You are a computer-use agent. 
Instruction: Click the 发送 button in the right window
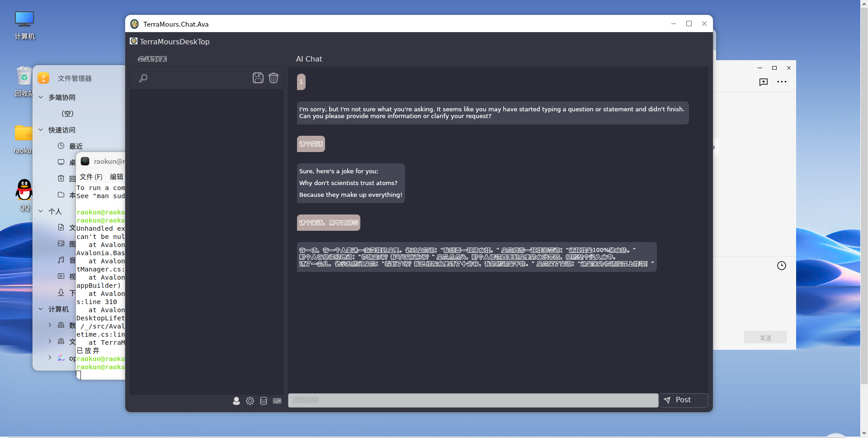(x=765, y=338)
